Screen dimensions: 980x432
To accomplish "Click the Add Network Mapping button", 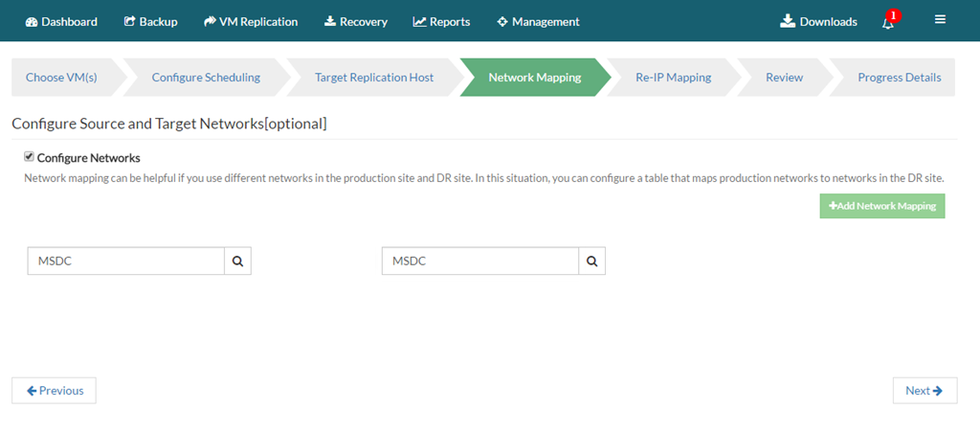I will (x=881, y=206).
